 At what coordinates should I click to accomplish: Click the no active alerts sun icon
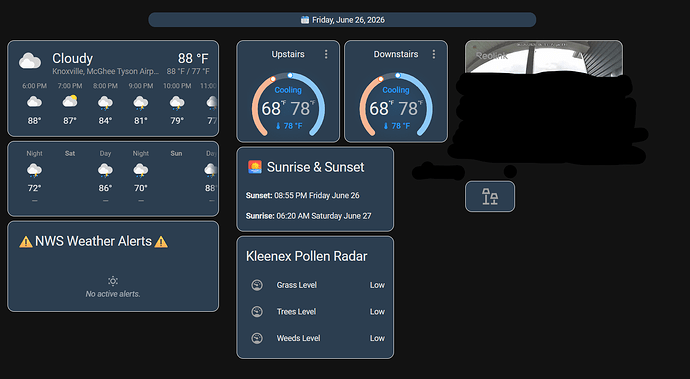pyautogui.click(x=113, y=281)
